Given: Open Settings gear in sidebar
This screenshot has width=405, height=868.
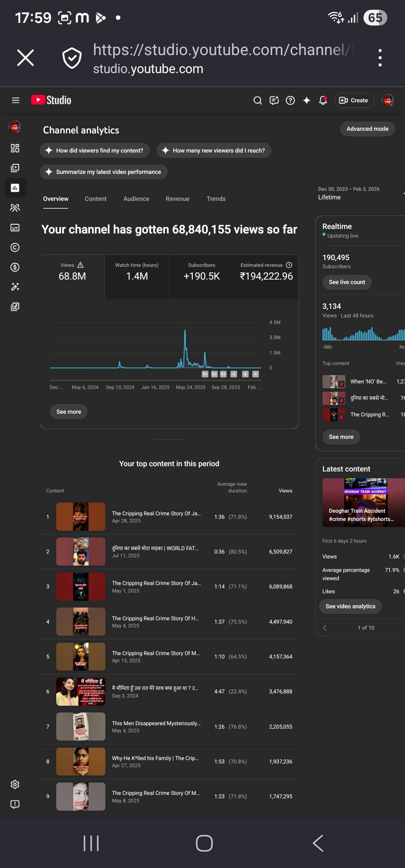Looking at the screenshot, I should tap(15, 784).
